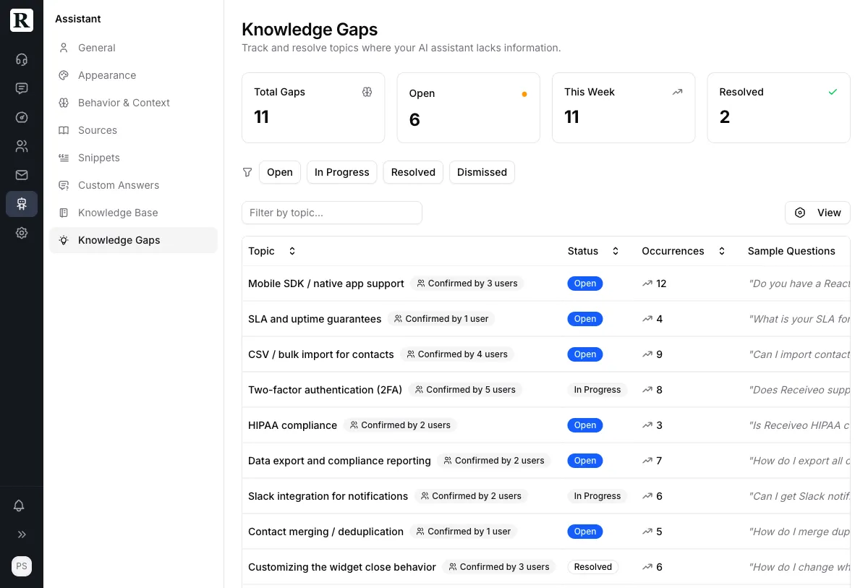Click the PS avatar at the bottom left

pos(22,566)
